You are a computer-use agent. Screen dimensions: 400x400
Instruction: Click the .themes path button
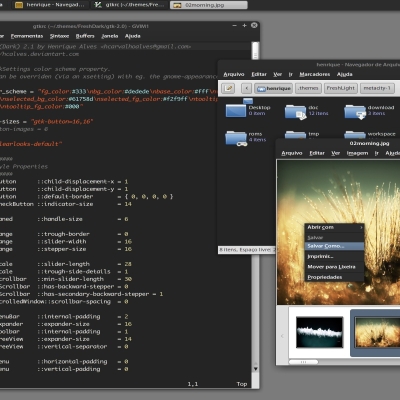coord(308,88)
